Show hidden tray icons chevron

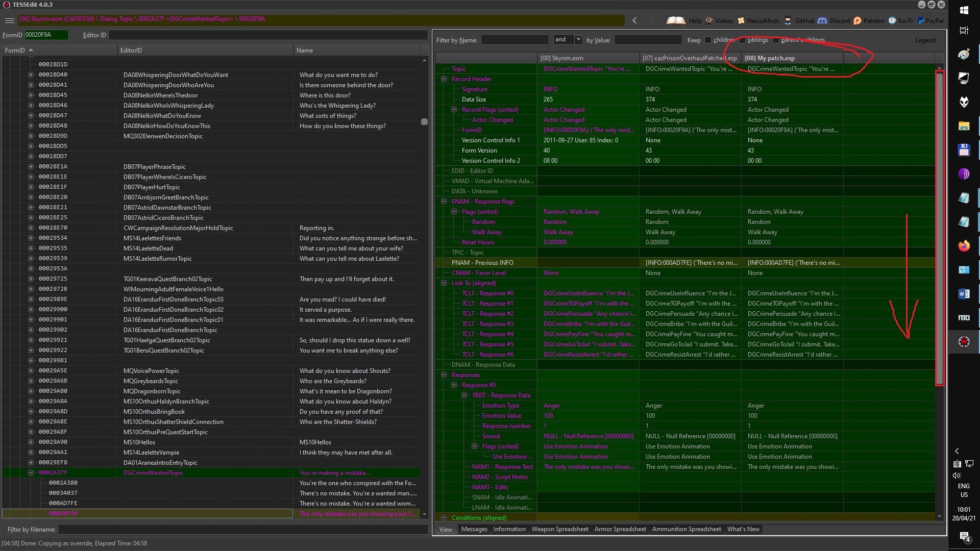click(x=957, y=451)
